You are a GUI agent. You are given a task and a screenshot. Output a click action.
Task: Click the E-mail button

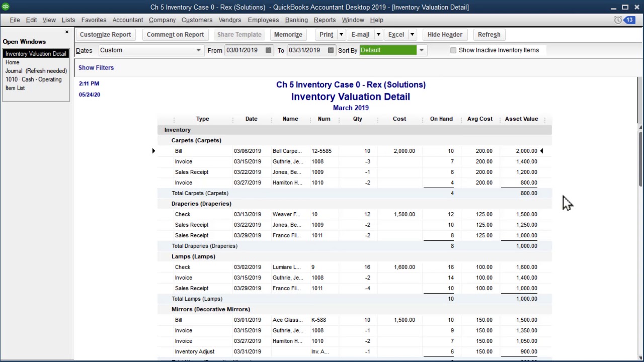point(360,35)
